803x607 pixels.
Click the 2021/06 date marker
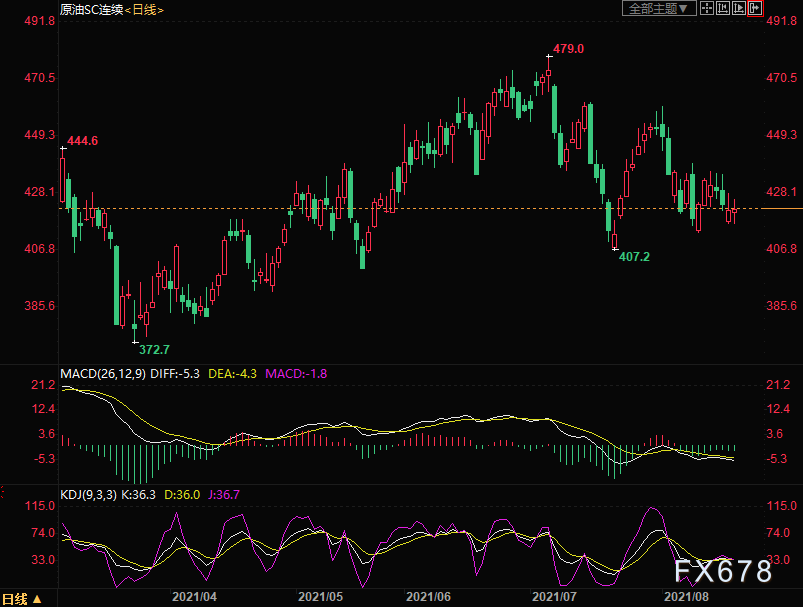428,597
